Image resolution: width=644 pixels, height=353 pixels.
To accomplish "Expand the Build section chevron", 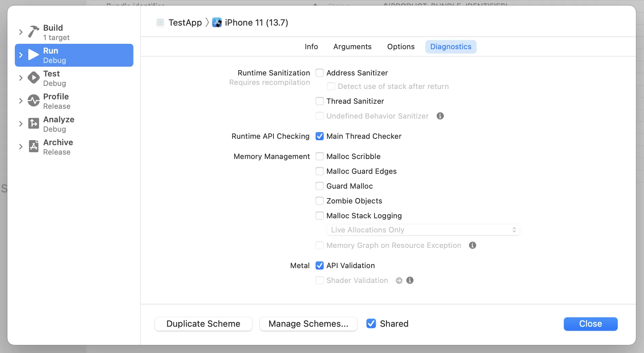I will coord(21,32).
